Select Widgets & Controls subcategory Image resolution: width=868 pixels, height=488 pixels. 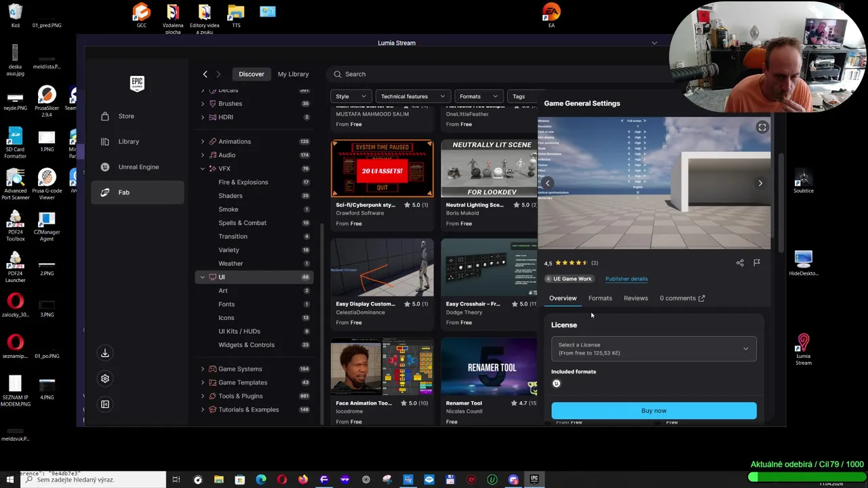click(246, 345)
